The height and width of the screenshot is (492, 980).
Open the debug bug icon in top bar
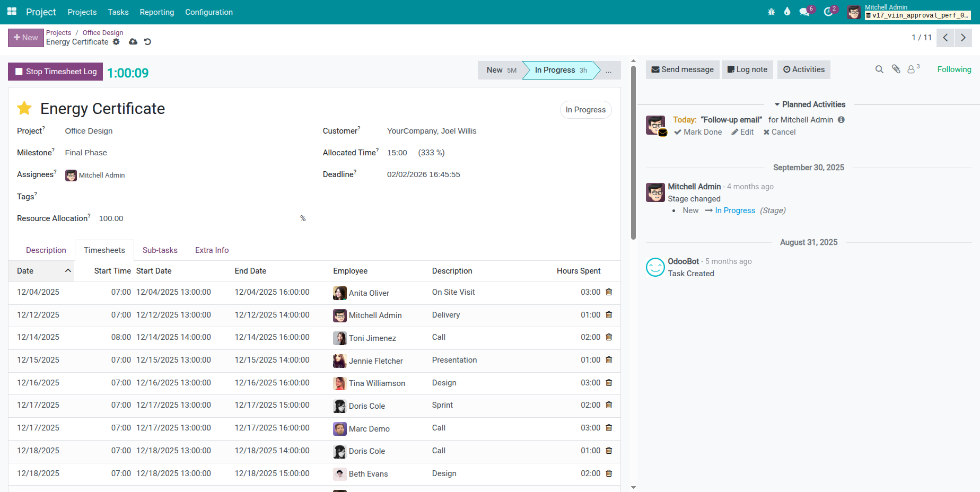pos(771,11)
